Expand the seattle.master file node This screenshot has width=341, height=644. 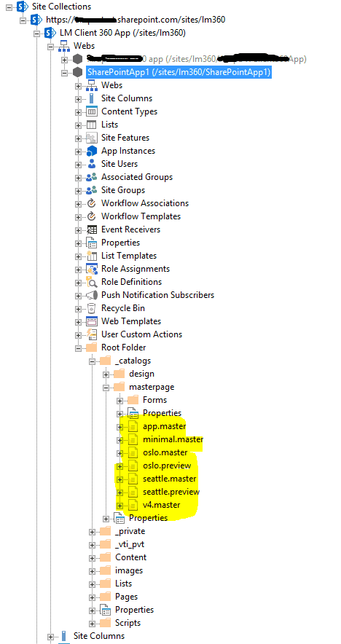[119, 479]
